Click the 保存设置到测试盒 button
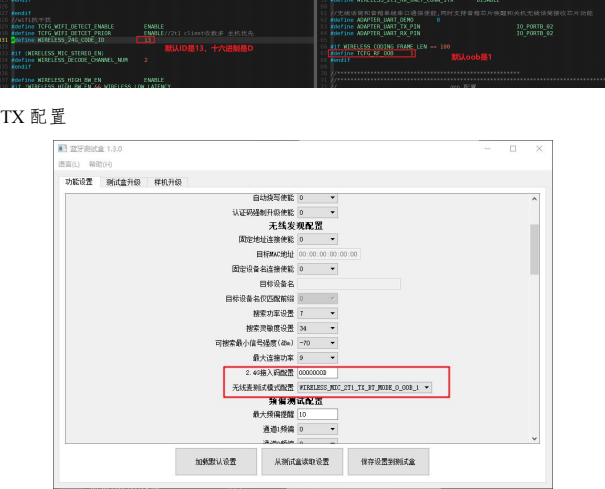Screen dimensions: 605x489 coord(388,462)
